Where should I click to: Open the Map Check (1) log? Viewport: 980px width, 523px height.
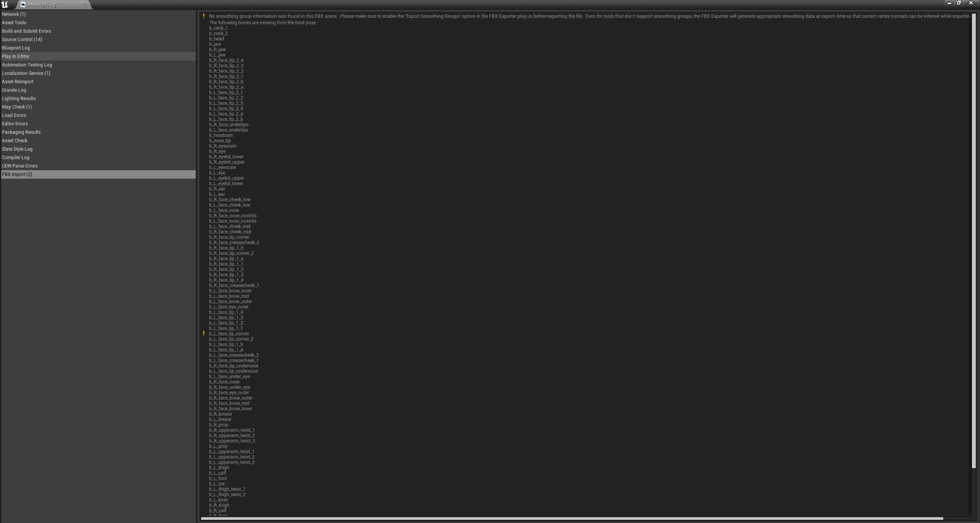click(x=16, y=107)
